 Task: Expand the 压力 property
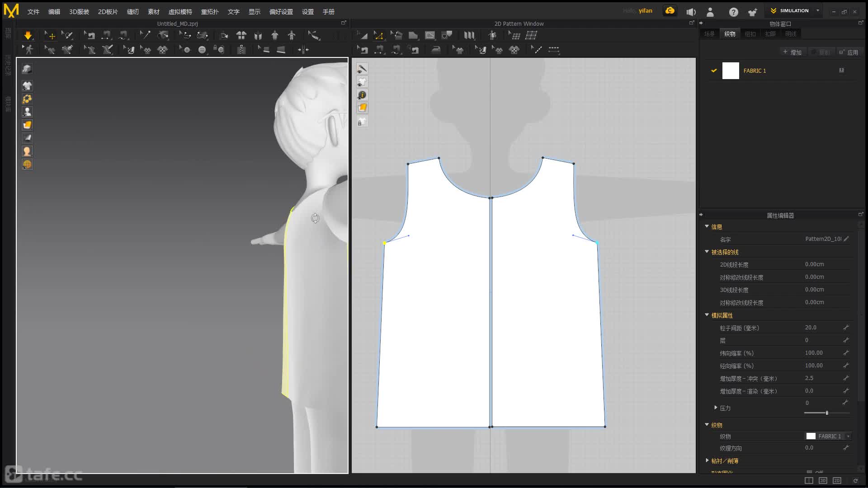[x=716, y=408]
